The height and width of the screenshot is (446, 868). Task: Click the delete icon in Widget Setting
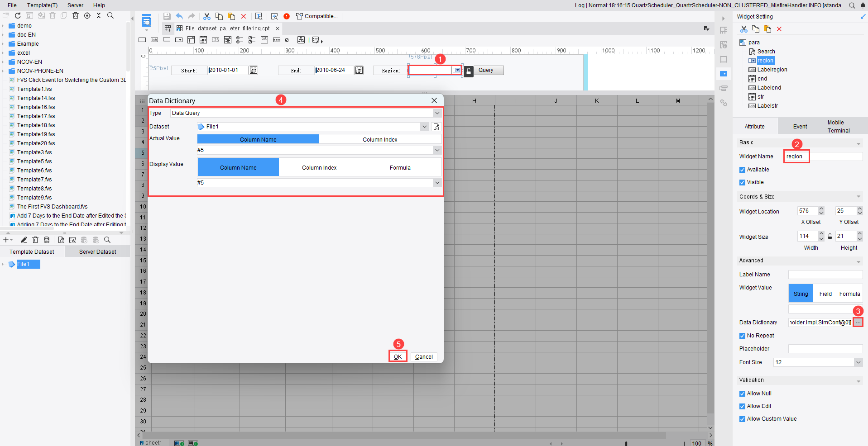pos(779,29)
